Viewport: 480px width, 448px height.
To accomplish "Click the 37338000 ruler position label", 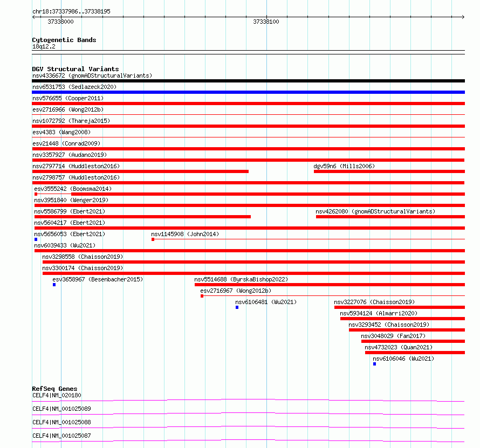I will [x=60, y=22].
